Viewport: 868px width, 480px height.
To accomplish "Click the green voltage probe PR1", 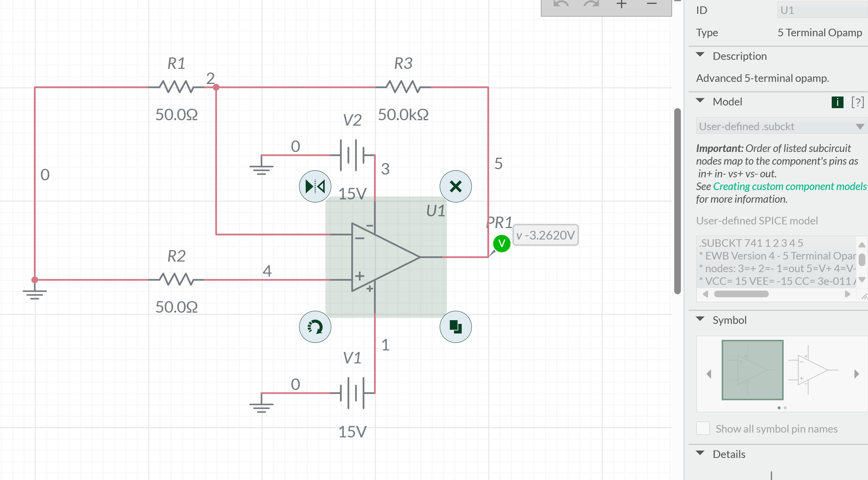I will (x=501, y=243).
